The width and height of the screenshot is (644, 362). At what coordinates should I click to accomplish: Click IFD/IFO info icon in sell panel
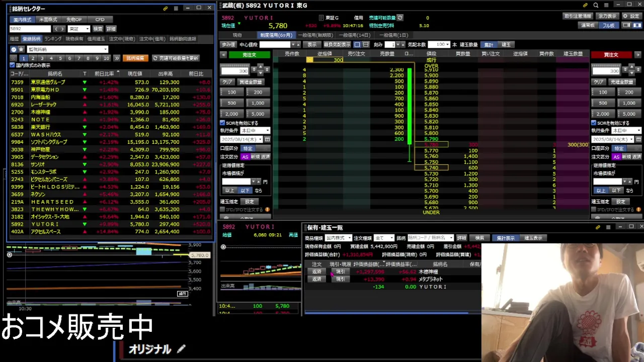coord(267,210)
